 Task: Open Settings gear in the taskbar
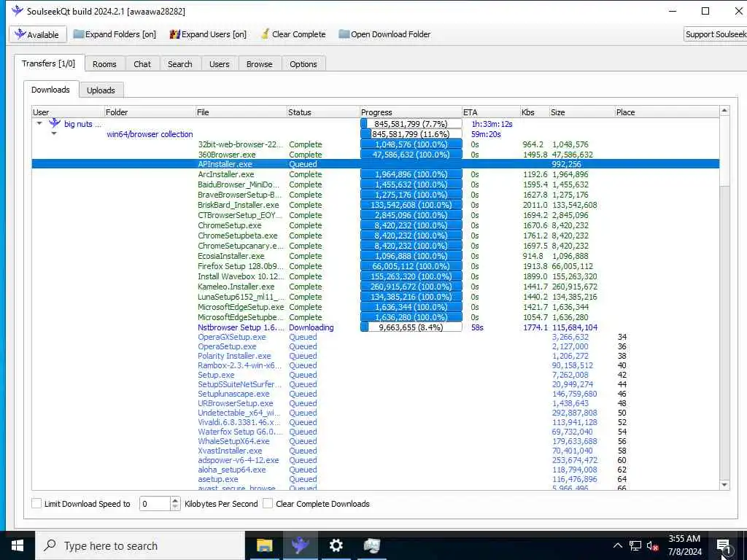pos(336,545)
